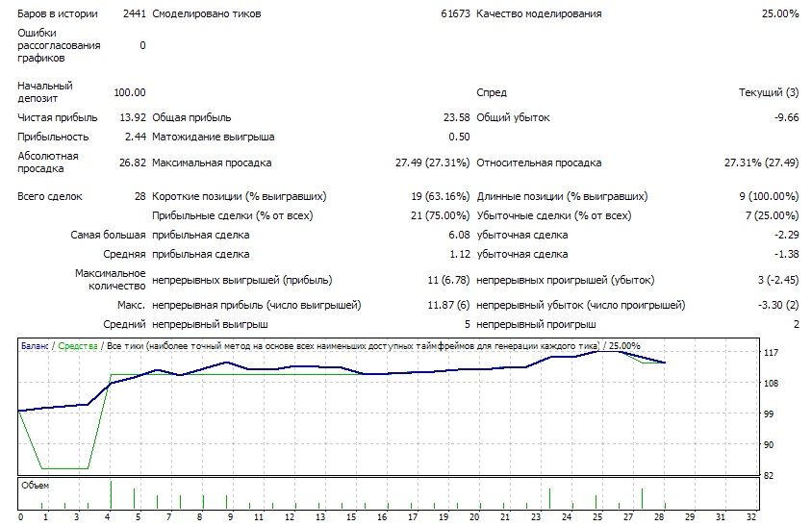
Task: Select maximal drawdown value 27.49 (27.31%)
Action: click(432, 163)
